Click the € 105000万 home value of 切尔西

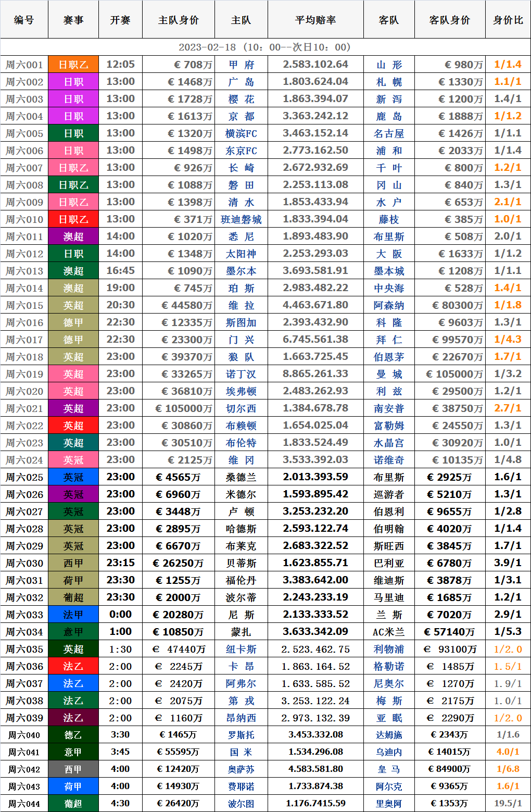point(178,408)
